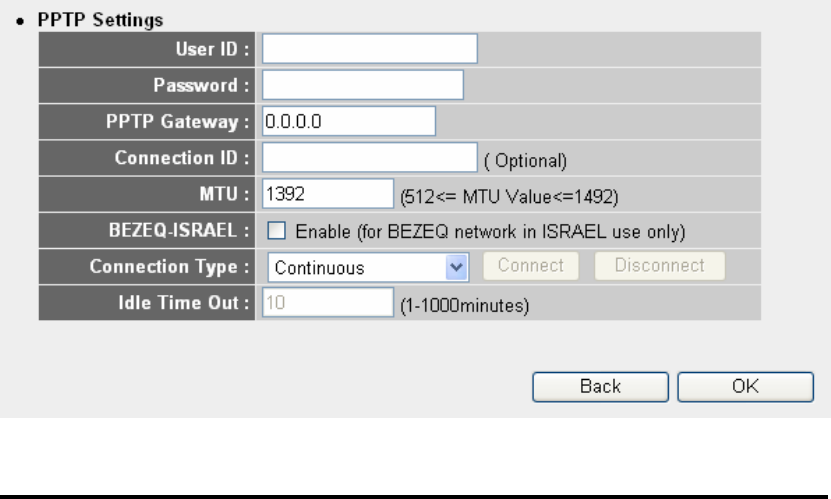
Task: Confirm settings with the OK button
Action: (x=745, y=386)
